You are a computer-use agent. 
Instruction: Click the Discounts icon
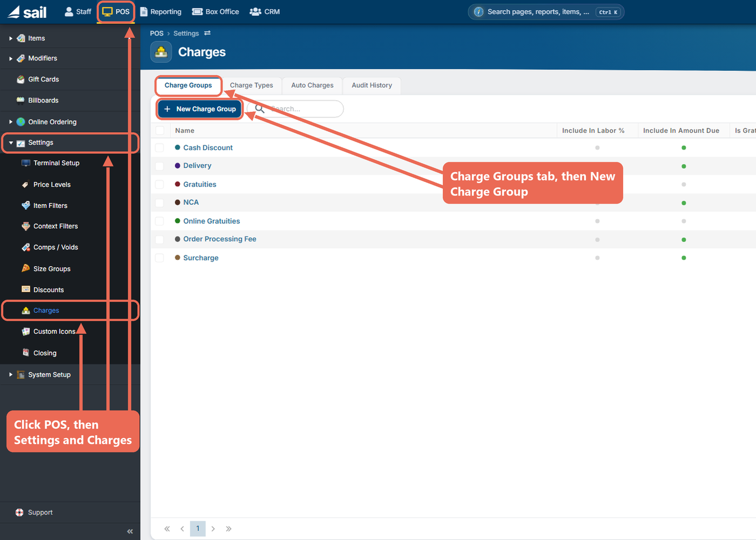(x=26, y=289)
